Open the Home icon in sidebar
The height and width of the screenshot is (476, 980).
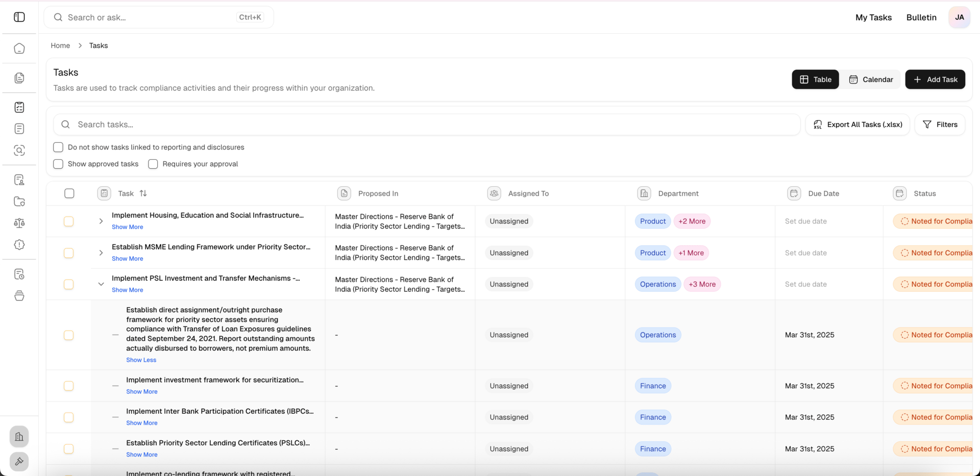pyautogui.click(x=19, y=48)
